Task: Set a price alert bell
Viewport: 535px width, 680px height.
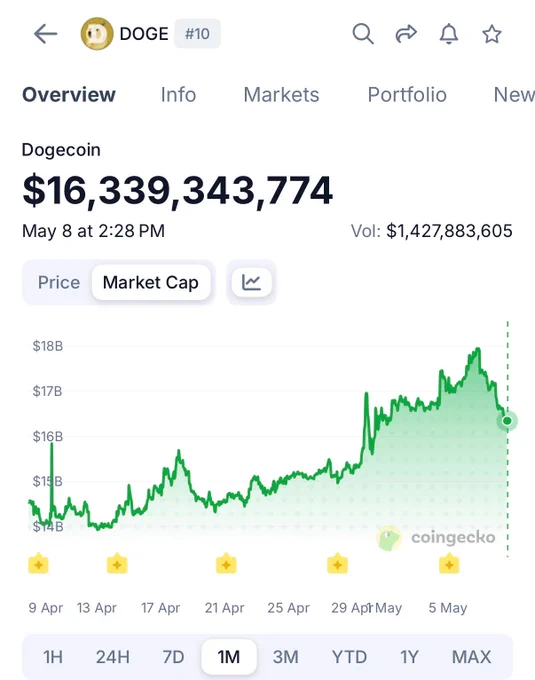Action: click(x=449, y=34)
